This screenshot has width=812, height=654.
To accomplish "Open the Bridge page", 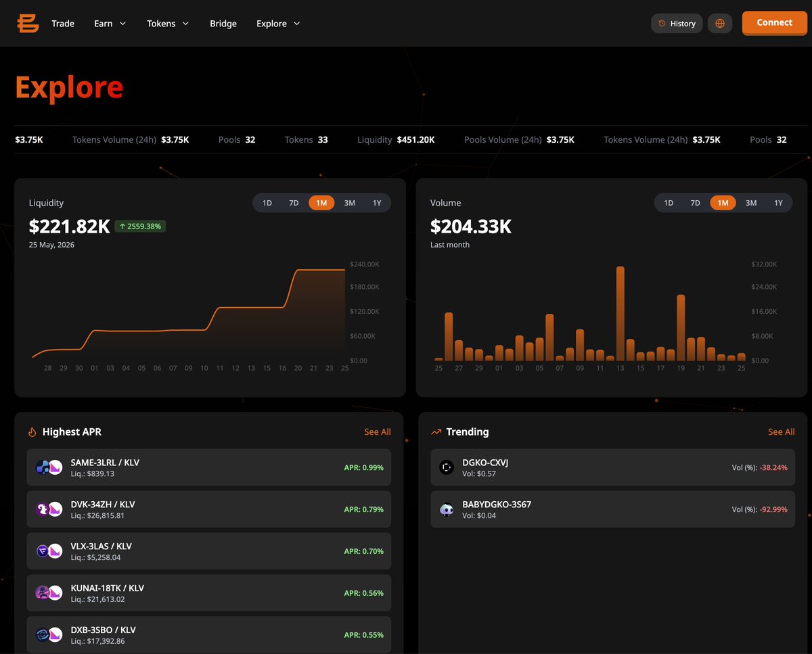I will coord(223,24).
